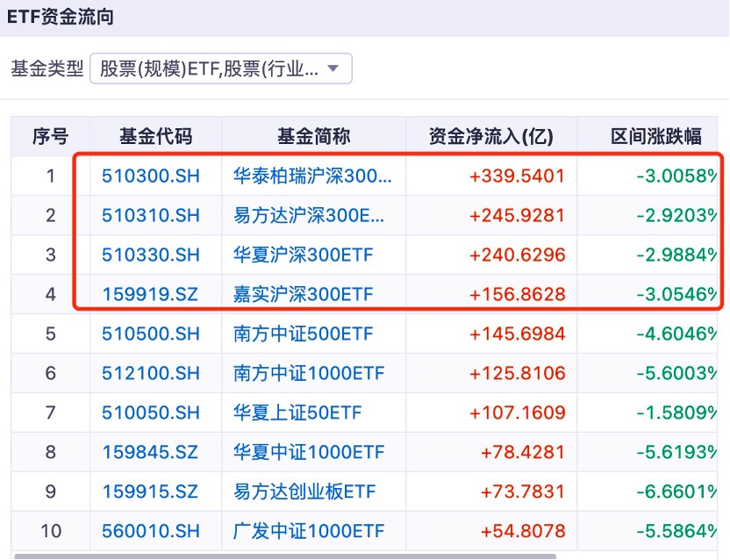Select change value -5.6003%
The height and width of the screenshot is (560, 730).
click(676, 373)
